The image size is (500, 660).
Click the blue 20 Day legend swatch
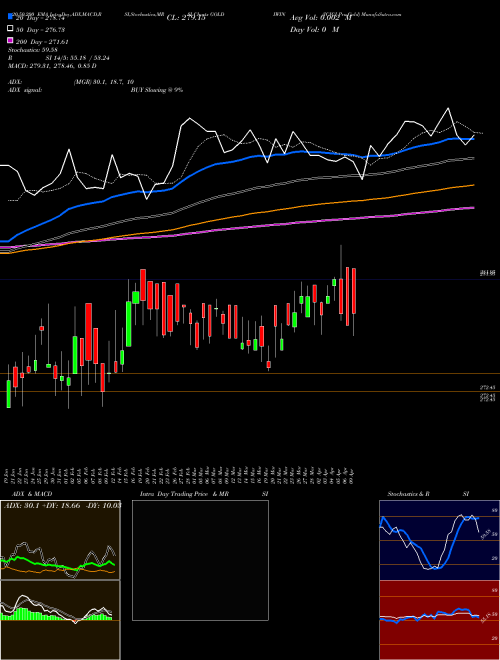click(x=11, y=17)
